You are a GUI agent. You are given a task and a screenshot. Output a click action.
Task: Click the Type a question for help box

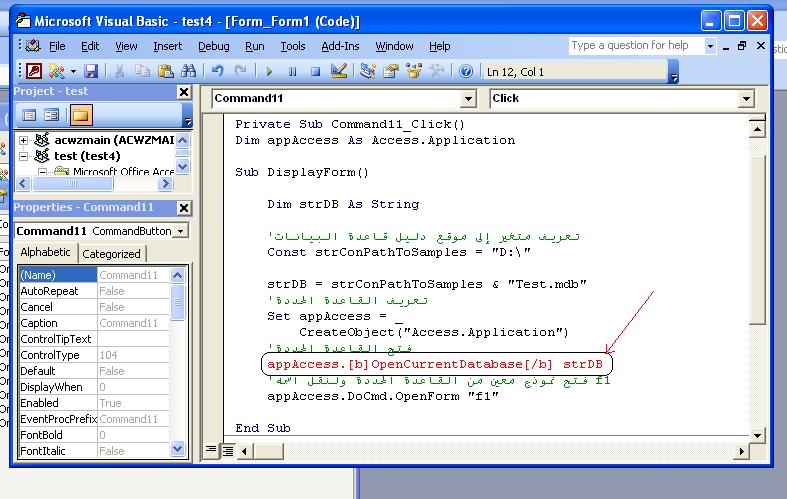(x=636, y=46)
